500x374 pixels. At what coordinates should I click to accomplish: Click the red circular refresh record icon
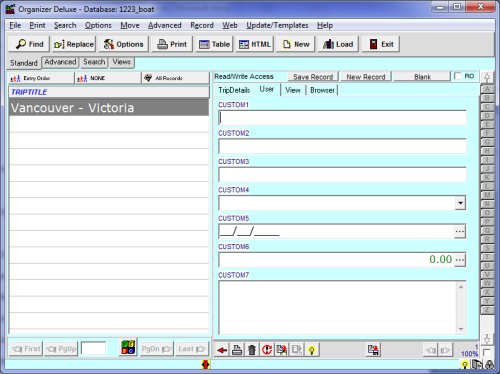pos(267,350)
